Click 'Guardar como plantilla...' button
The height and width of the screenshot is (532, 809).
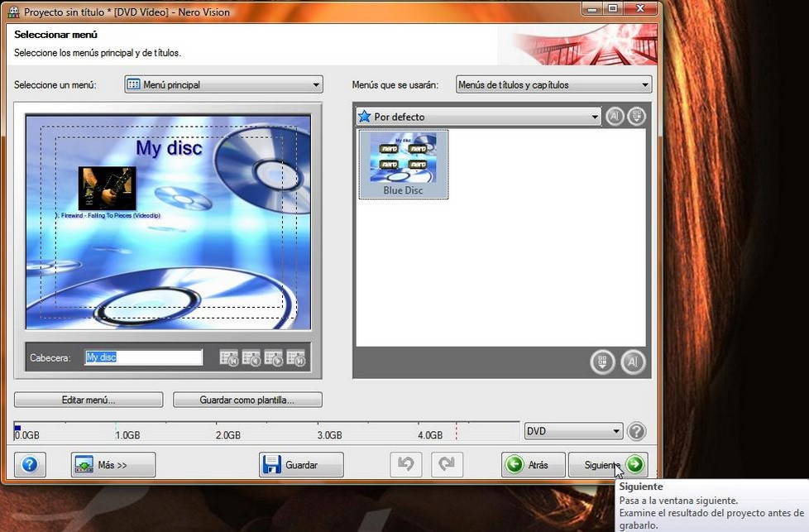click(x=247, y=400)
